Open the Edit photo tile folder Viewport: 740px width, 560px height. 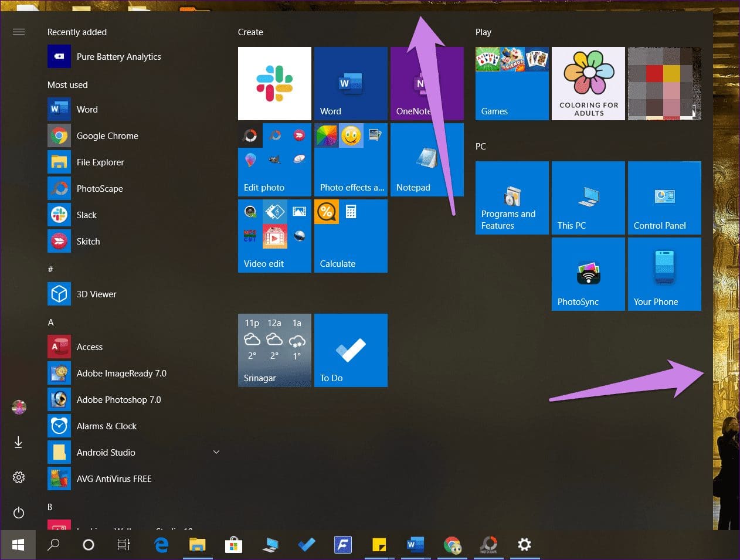(274, 159)
